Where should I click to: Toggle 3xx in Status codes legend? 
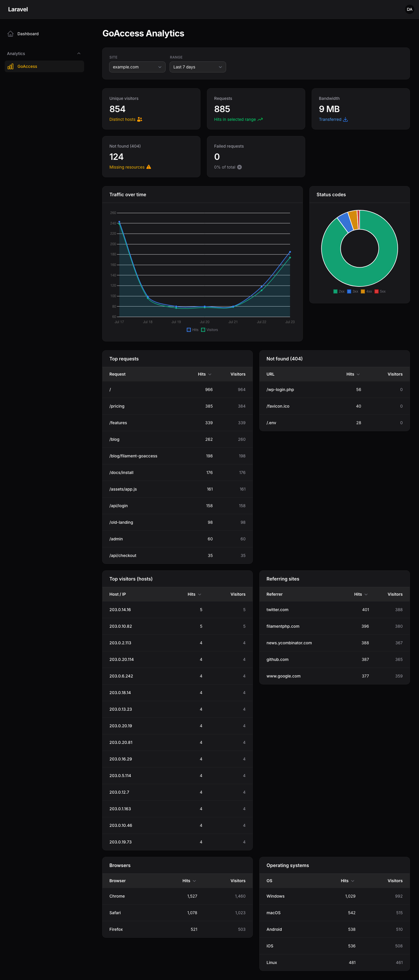[352, 291]
